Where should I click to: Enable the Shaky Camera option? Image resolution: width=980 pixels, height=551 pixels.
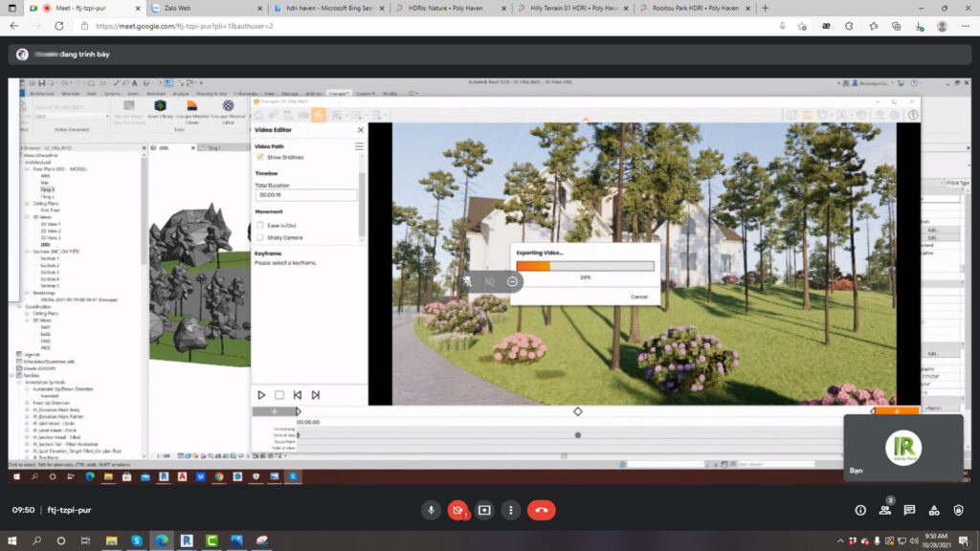[260, 237]
